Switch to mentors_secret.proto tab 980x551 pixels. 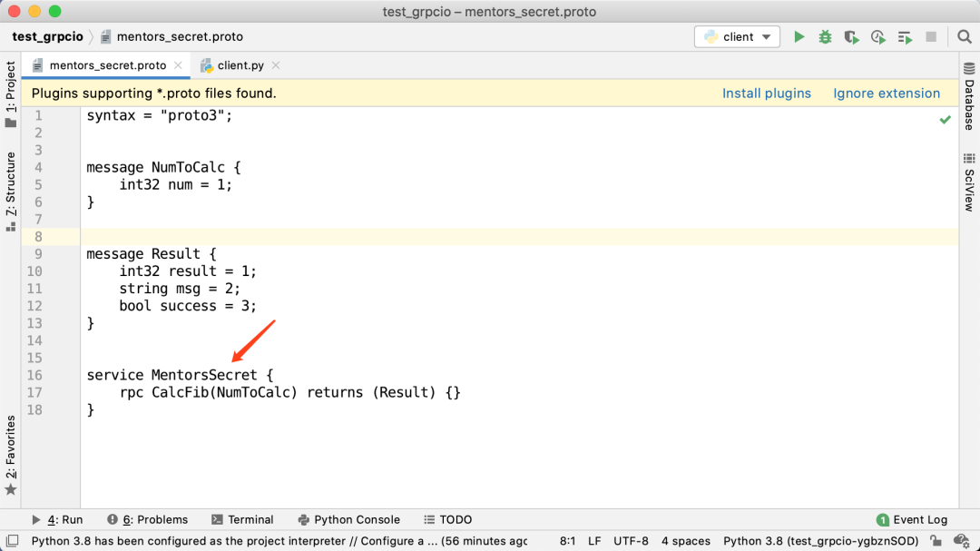point(107,65)
